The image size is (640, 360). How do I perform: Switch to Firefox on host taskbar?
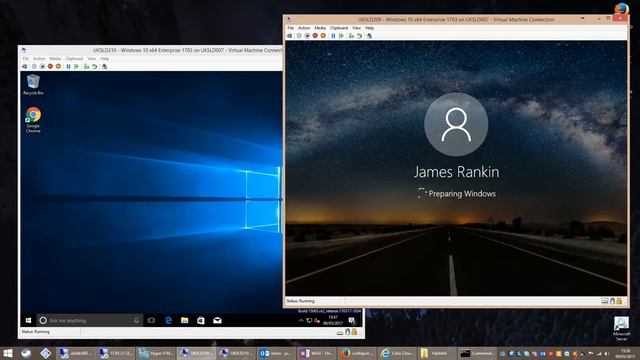357,353
